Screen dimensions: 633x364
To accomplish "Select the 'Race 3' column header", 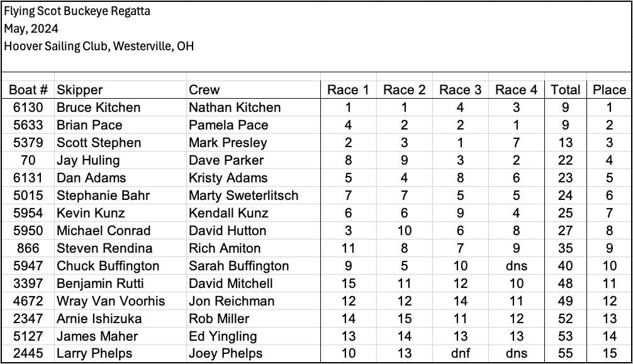I will (460, 90).
